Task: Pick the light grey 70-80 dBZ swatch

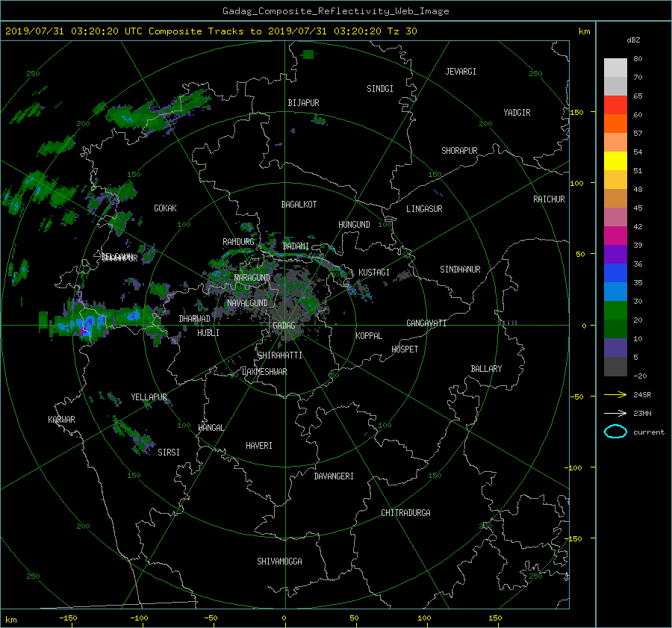Action: coord(615,67)
